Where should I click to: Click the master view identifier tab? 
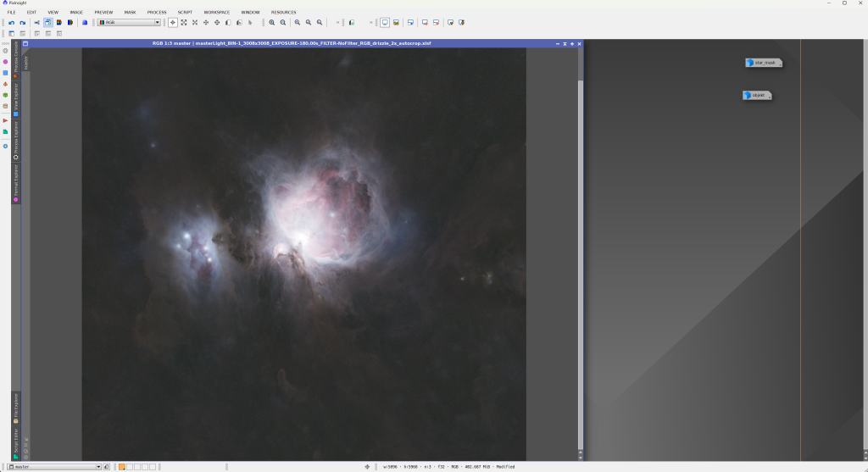click(26, 63)
